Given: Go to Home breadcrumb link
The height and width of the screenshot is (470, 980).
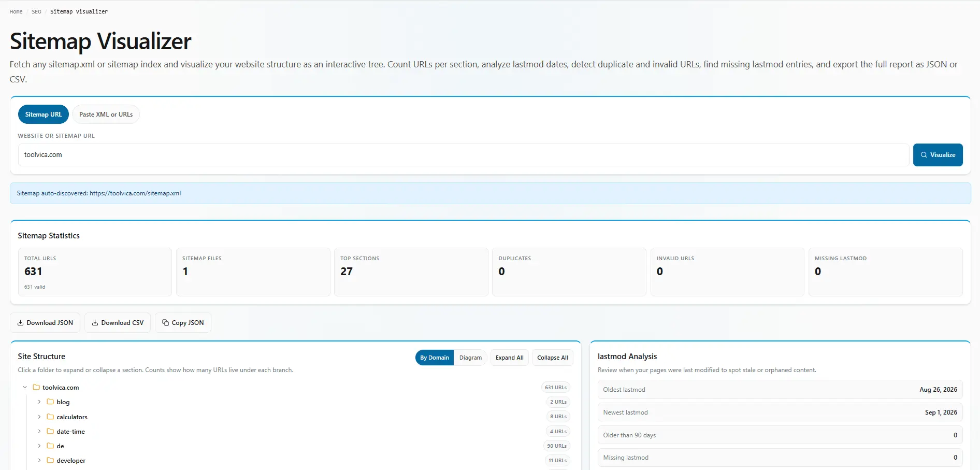Looking at the screenshot, I should 16,11.
